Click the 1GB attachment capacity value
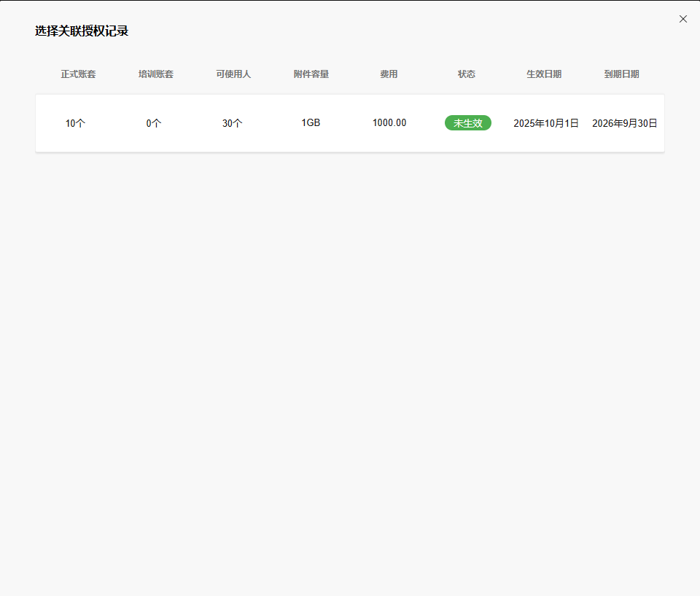This screenshot has height=596, width=700. point(311,122)
